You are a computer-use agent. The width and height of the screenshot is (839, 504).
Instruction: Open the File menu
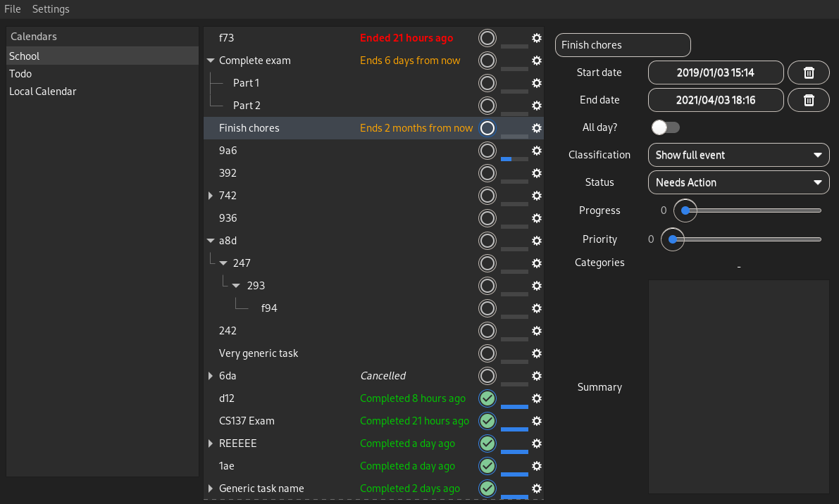[12, 9]
